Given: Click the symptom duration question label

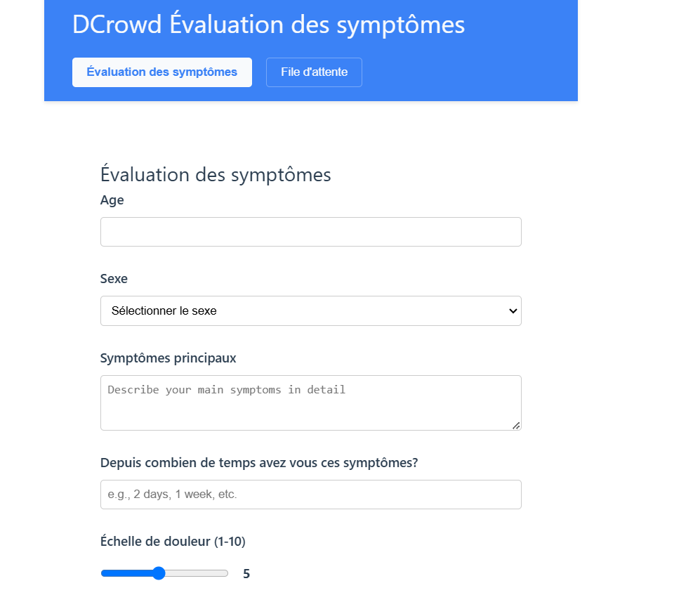Looking at the screenshot, I should click(259, 462).
